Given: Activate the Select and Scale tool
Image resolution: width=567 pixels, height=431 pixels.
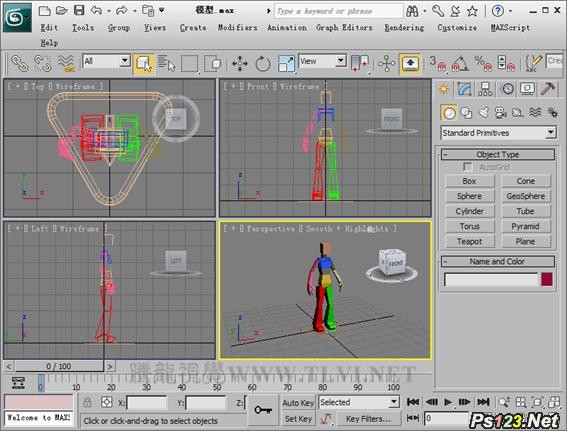Looking at the screenshot, I should pyautogui.click(x=286, y=64).
